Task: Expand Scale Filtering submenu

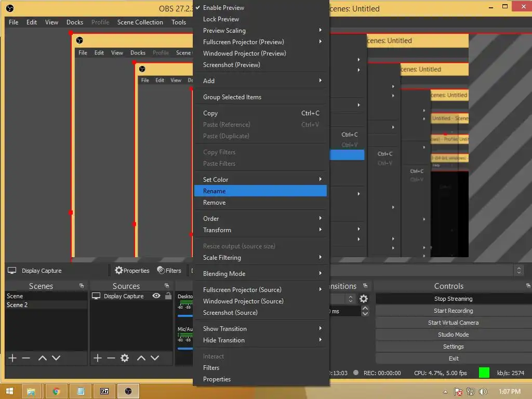Action: pyautogui.click(x=260, y=258)
